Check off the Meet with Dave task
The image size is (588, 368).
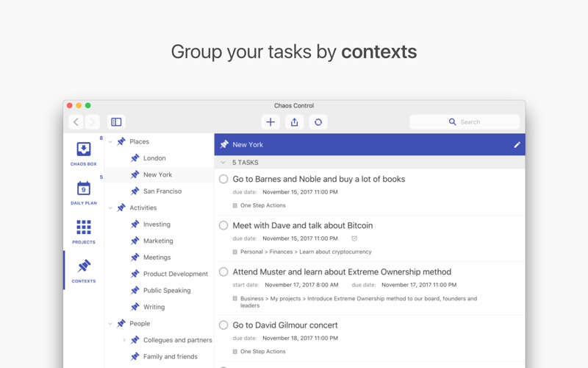[223, 225]
